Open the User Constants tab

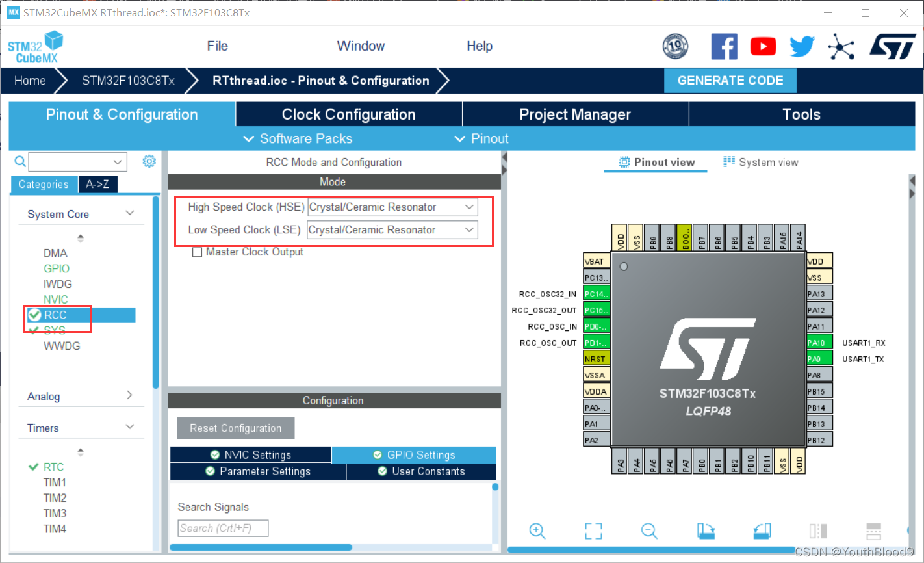coord(422,471)
